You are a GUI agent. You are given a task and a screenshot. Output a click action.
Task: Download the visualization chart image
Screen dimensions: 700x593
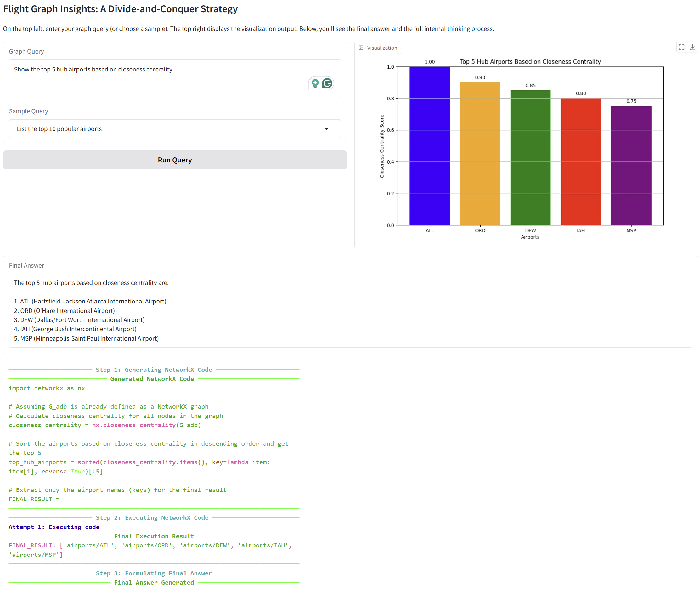tap(692, 48)
